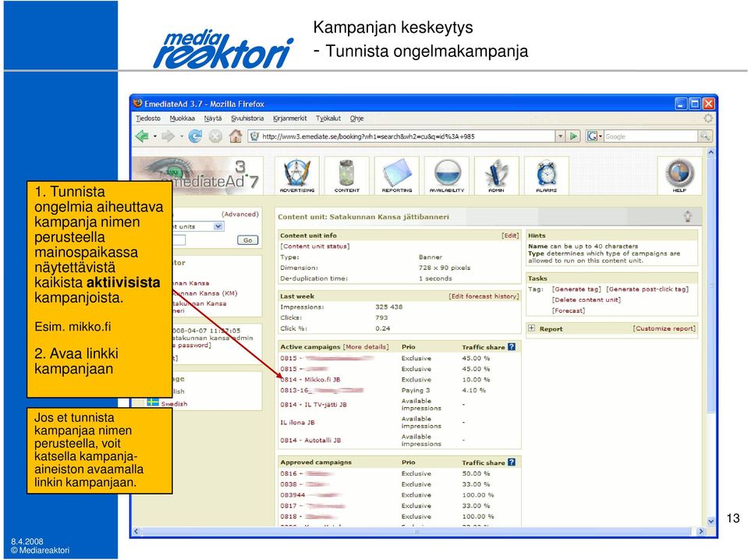This screenshot has height=560, width=748.
Task: Go to the Firefox home page
Action: [x=236, y=136]
